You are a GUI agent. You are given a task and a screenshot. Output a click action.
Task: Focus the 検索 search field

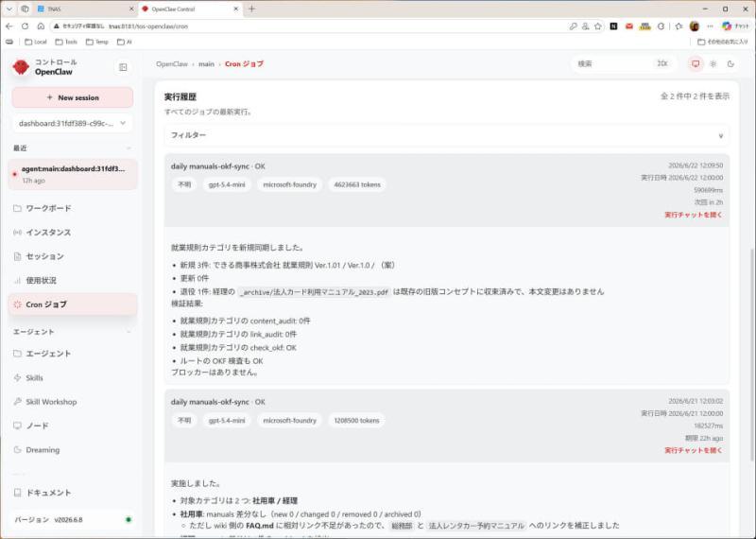click(624, 63)
